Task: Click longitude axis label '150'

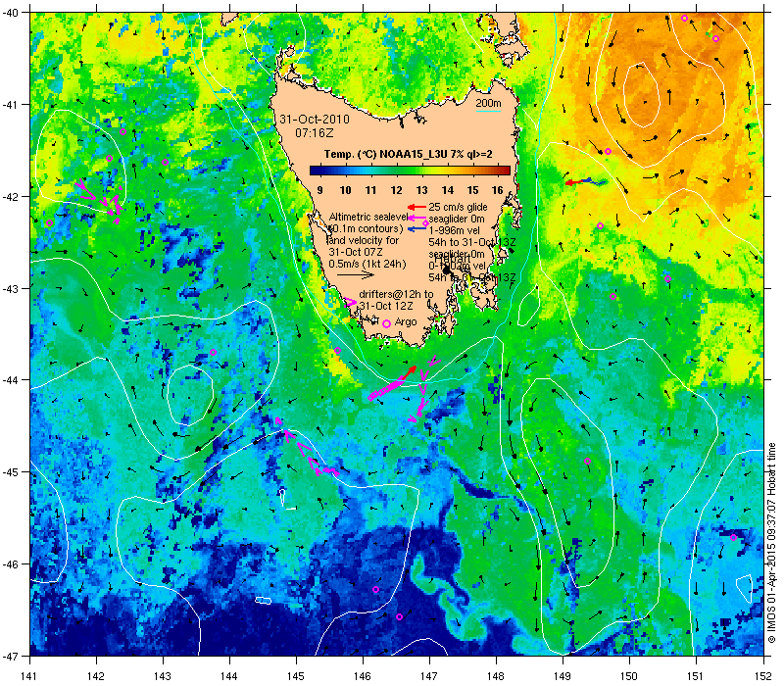Action: point(629,676)
